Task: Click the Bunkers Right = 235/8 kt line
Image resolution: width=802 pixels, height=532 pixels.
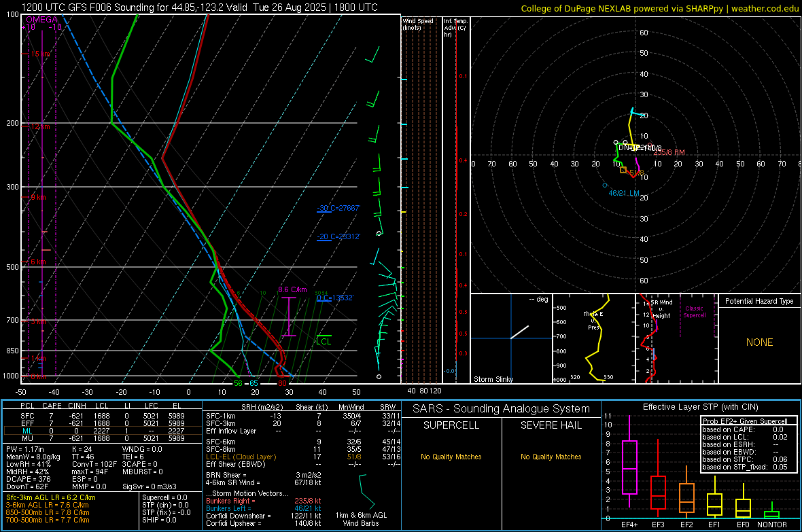Action: (x=264, y=501)
